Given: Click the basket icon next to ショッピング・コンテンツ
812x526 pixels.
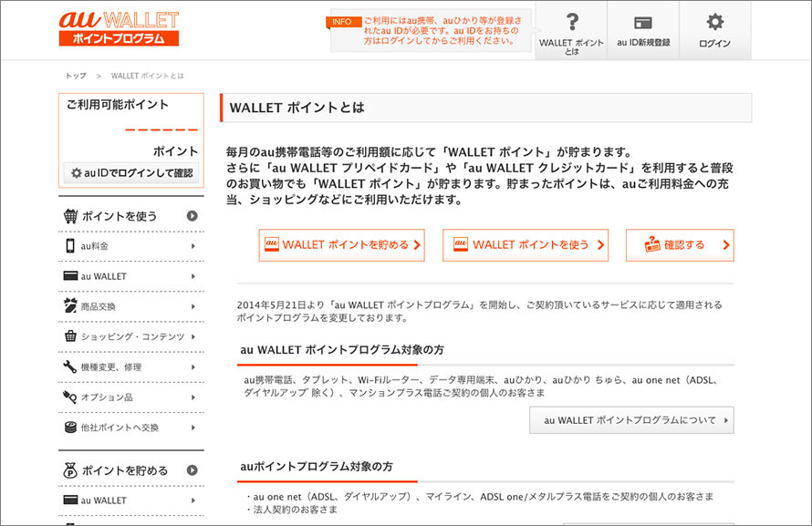Looking at the screenshot, I should [70, 335].
